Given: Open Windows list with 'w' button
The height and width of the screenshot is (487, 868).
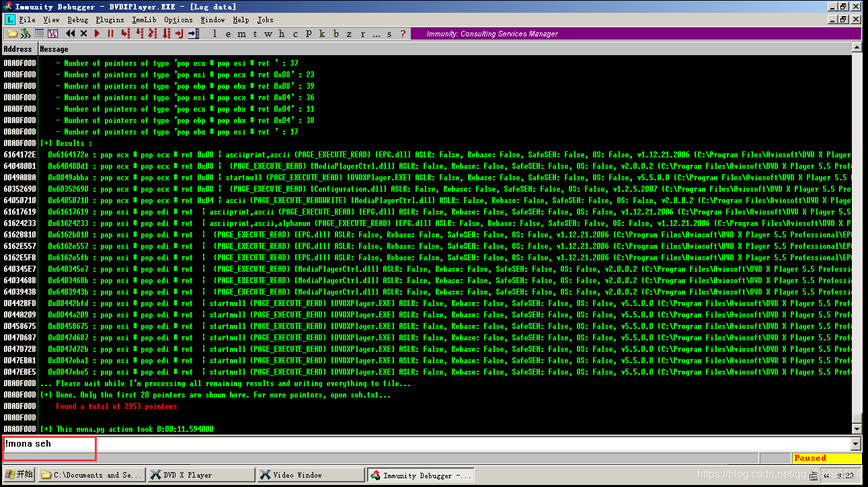Looking at the screenshot, I should pyautogui.click(x=268, y=34).
